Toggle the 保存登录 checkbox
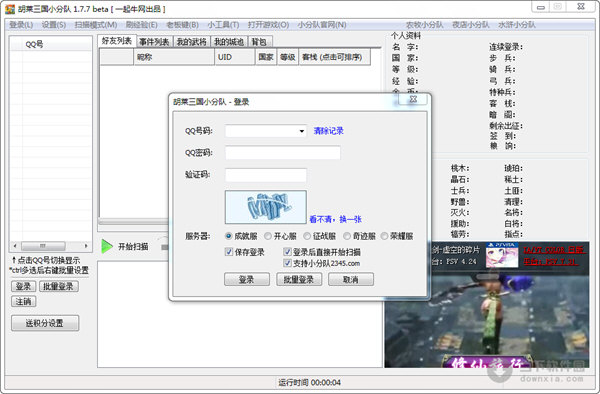Screen dimensions: 600x394 pos(229,252)
